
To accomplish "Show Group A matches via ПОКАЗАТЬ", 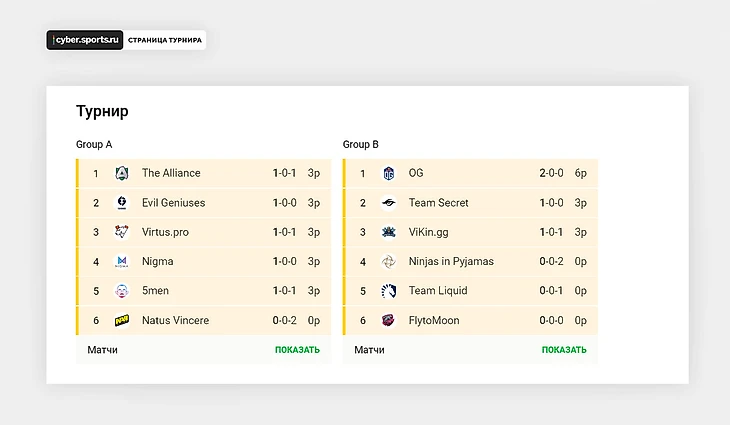I will [x=297, y=350].
